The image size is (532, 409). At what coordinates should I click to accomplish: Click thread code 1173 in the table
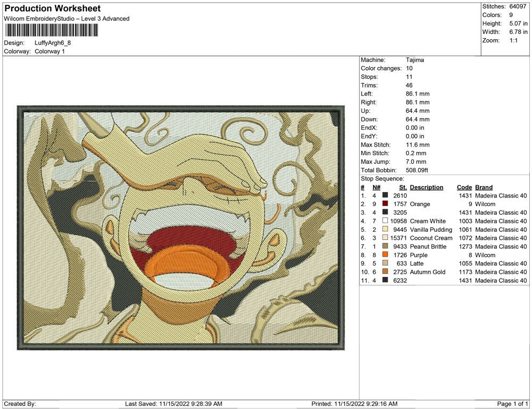[x=465, y=272]
